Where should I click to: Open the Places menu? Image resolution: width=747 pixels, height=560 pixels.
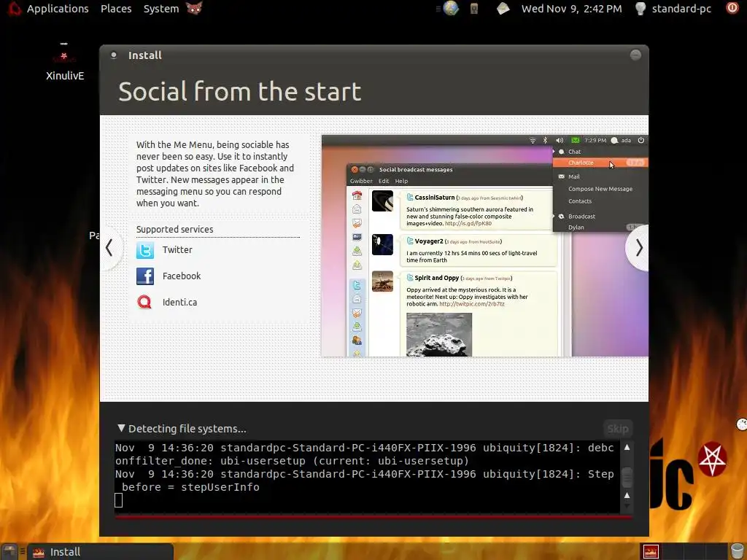tap(116, 9)
